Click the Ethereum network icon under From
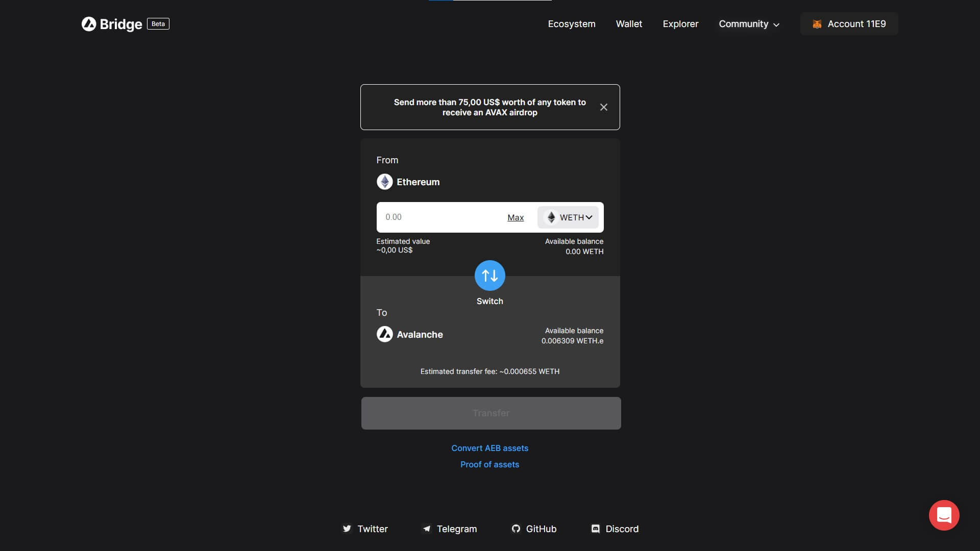Screen dimensions: 980x551 [x=384, y=182]
